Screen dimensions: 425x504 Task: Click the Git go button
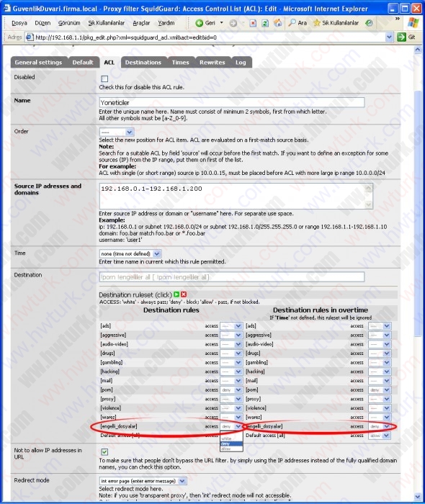click(406, 37)
